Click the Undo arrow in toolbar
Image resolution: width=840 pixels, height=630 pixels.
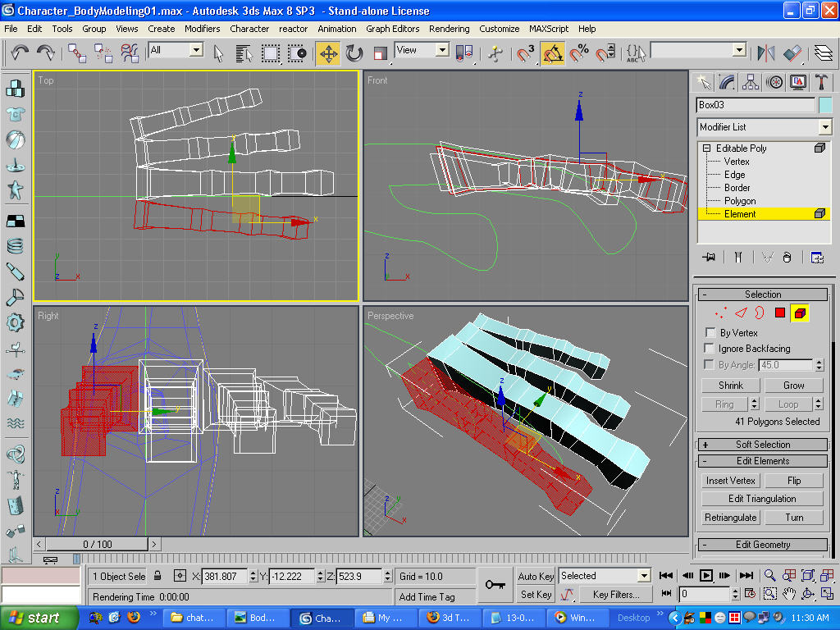[x=20, y=52]
